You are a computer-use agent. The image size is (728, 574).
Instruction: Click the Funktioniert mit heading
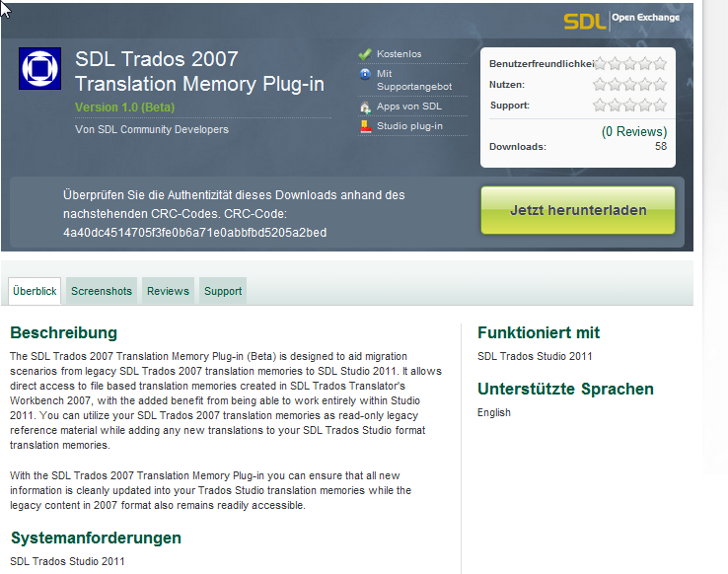pyautogui.click(x=539, y=332)
